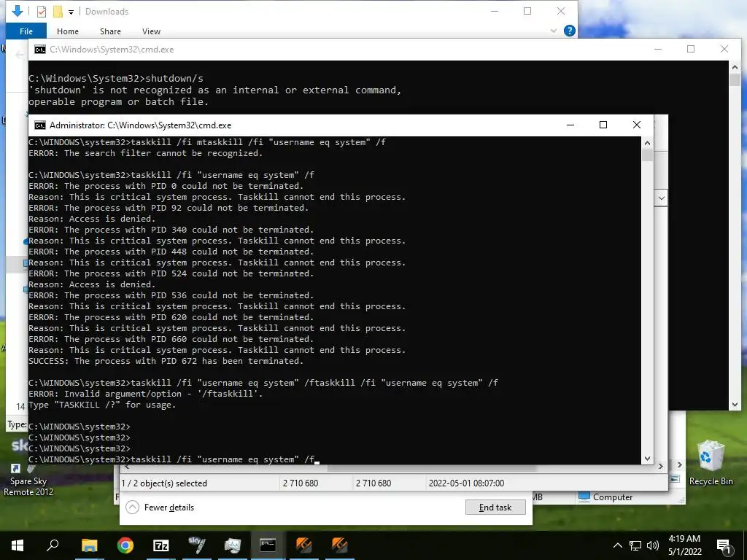
Task: Click the scroll-down arrow of background cmd window
Action: 734,405
